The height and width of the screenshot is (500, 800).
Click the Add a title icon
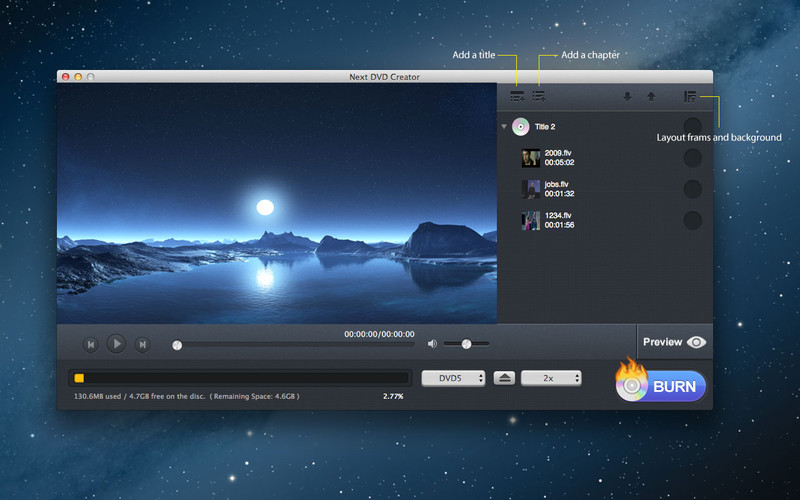[x=517, y=97]
